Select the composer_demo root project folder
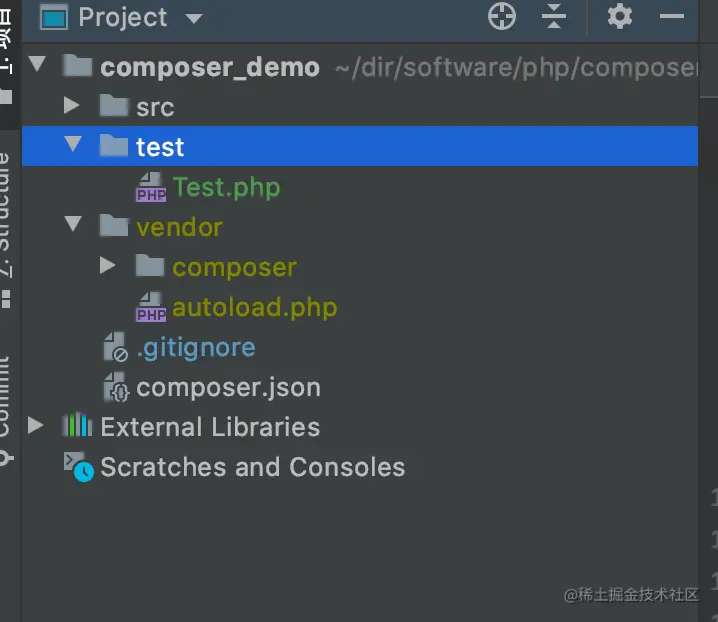 [x=210, y=67]
